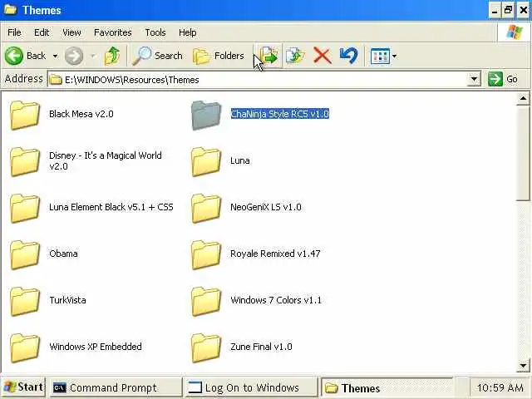Viewport: 532px width, 399px height.
Task: Click the green Back arrow button
Action: click(14, 56)
